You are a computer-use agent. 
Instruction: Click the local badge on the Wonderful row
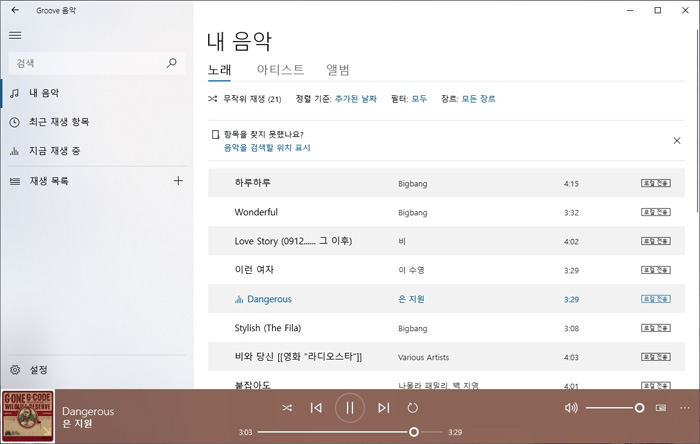point(656,212)
